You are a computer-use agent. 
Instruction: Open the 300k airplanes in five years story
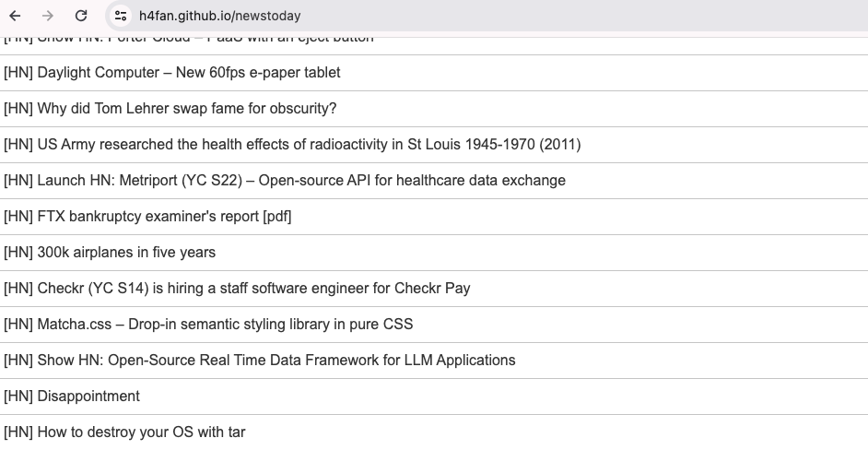126,252
